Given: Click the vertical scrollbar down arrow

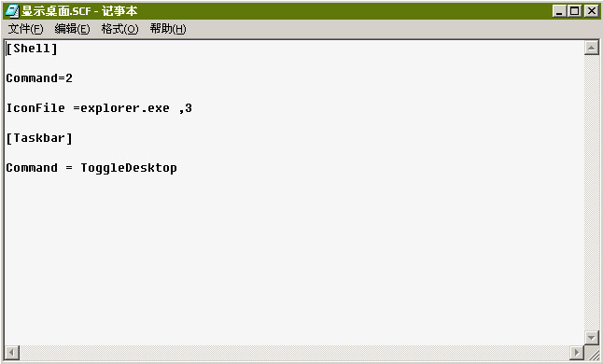Looking at the screenshot, I should pos(592,338).
